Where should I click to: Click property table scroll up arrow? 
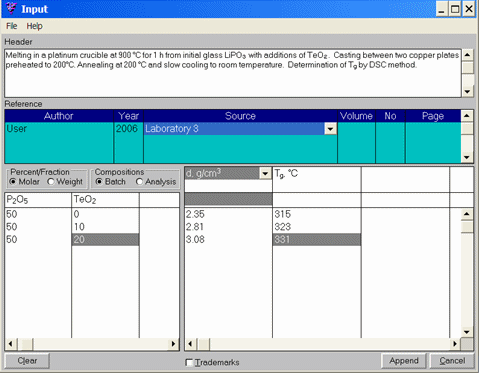pyautogui.click(x=467, y=214)
